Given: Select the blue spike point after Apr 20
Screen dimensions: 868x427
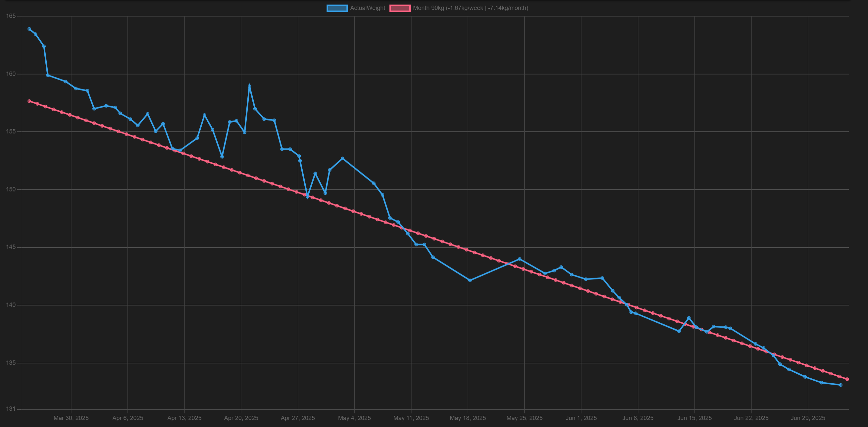Looking at the screenshot, I should coord(249,86).
